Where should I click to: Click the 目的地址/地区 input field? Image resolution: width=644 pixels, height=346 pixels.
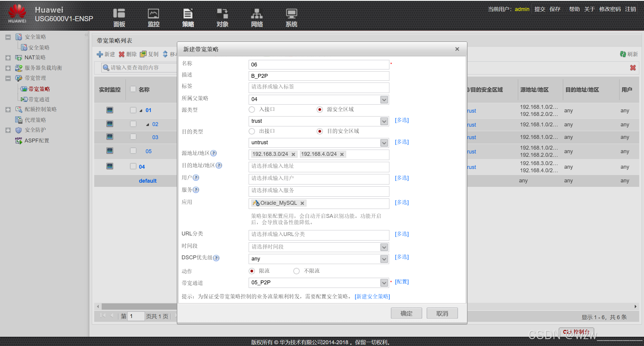click(x=318, y=166)
